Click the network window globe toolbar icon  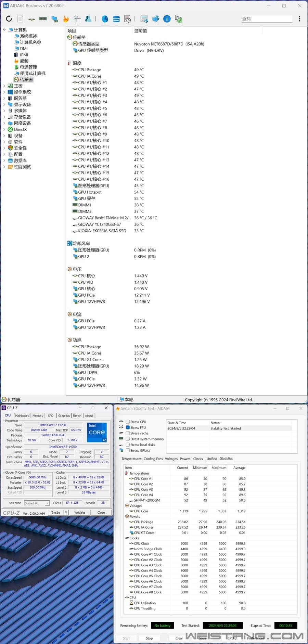(x=144, y=19)
